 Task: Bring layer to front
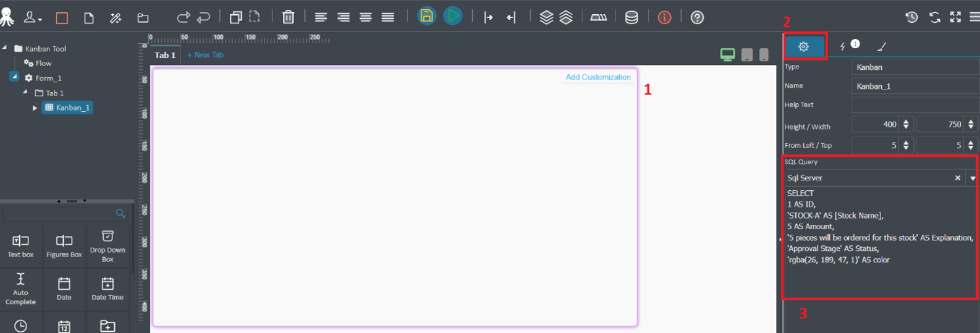coord(546,17)
